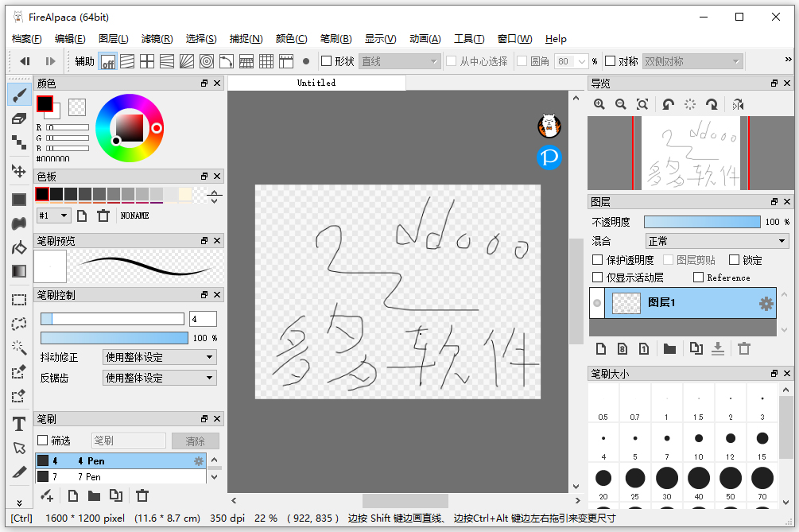The width and height of the screenshot is (799, 532).
Task: Click the gear settings on 图层1
Action: click(x=766, y=302)
